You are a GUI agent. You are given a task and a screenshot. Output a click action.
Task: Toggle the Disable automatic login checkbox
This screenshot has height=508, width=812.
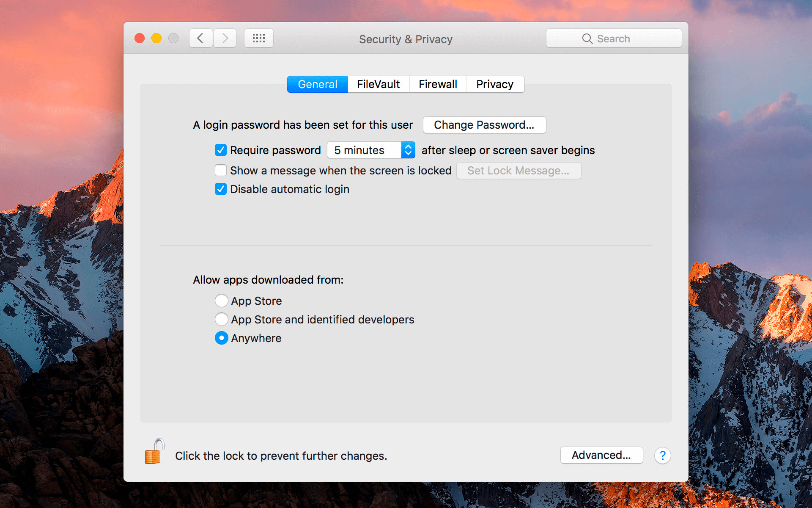coord(220,189)
